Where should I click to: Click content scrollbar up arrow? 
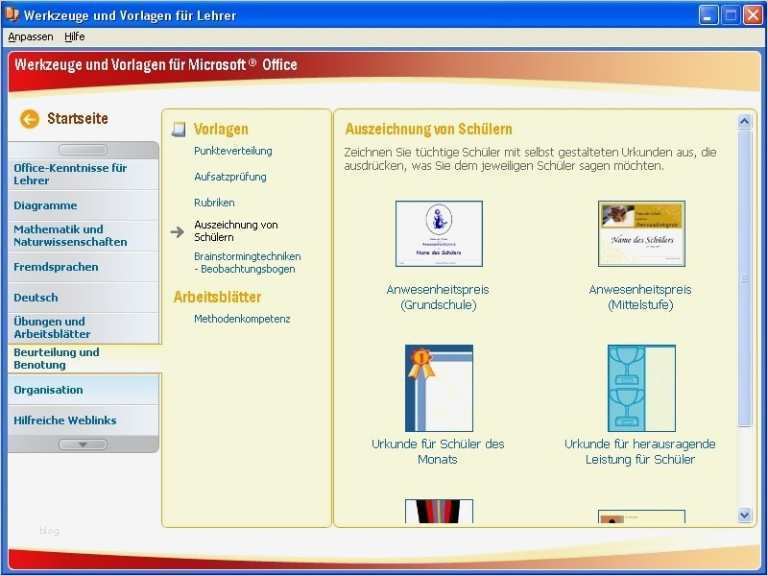745,121
